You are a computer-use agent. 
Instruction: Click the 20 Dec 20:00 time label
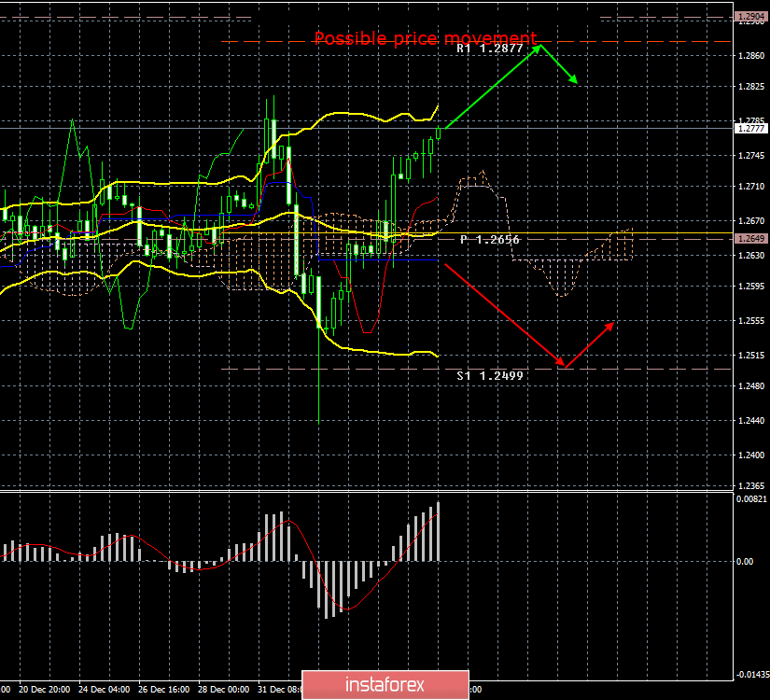[44, 690]
